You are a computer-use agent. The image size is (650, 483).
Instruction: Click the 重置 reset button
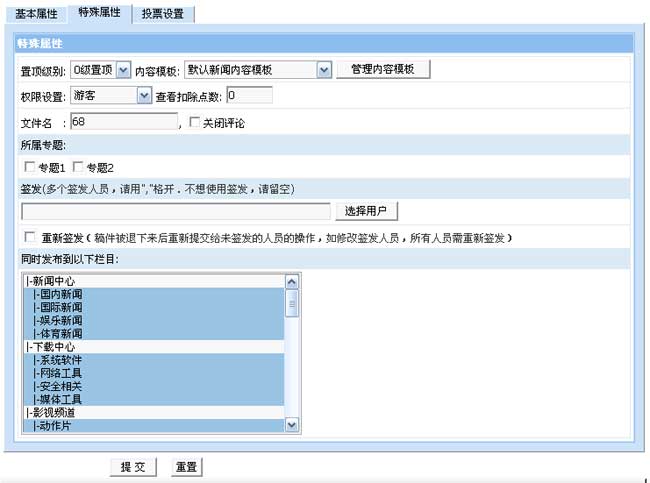click(x=186, y=467)
